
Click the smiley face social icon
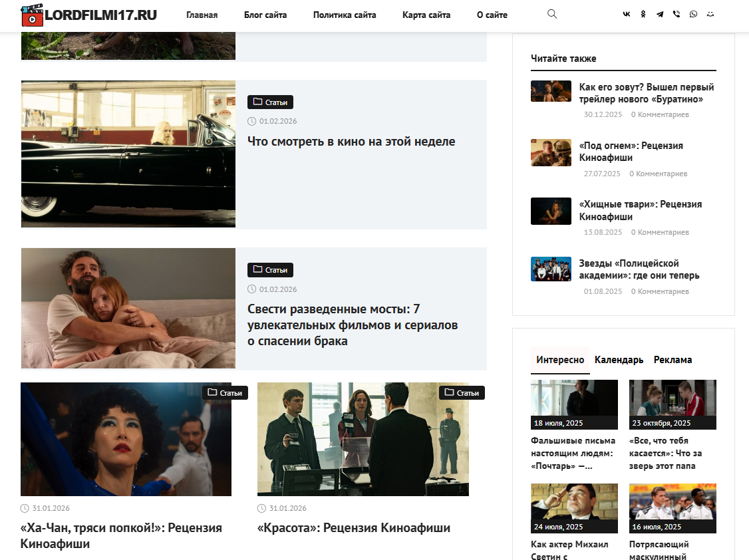pos(710,15)
